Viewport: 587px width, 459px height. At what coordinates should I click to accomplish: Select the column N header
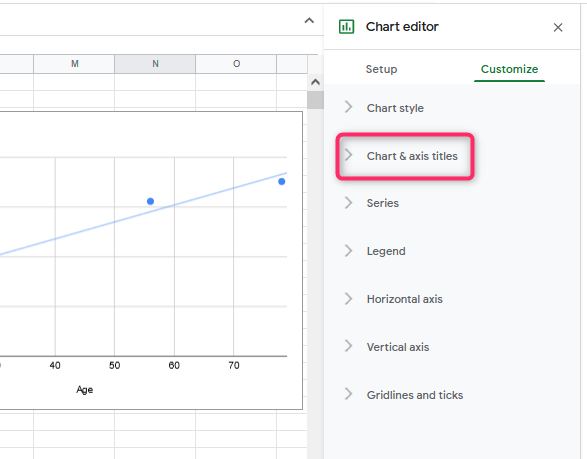point(155,64)
